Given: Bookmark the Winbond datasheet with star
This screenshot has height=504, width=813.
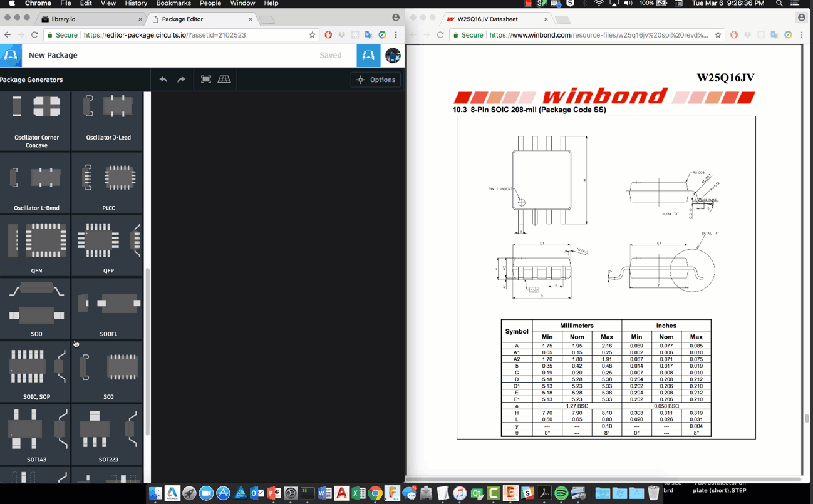Looking at the screenshot, I should coord(718,35).
